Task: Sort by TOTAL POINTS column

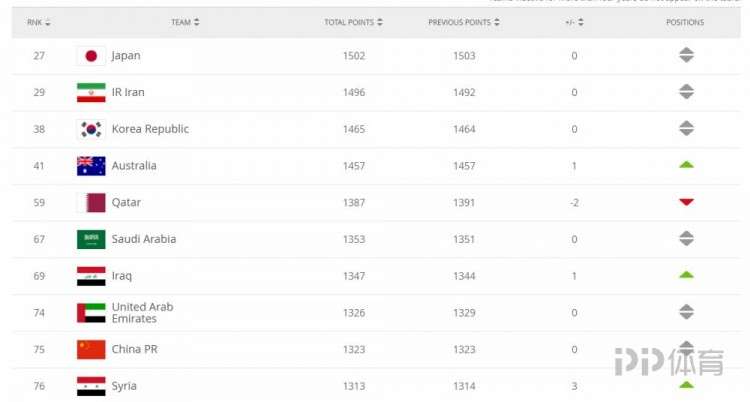Action: pos(353,22)
